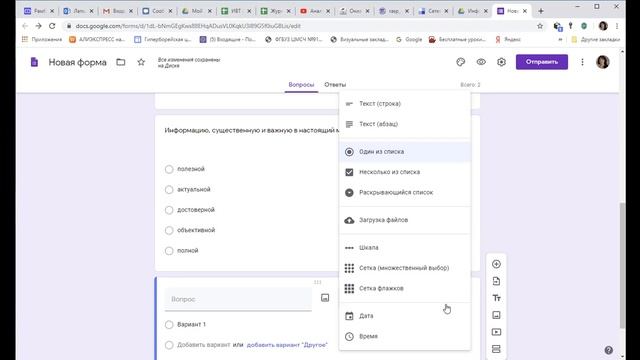Open a new browser tab plus button
This screenshot has width=640, height=360.
[x=541, y=11]
